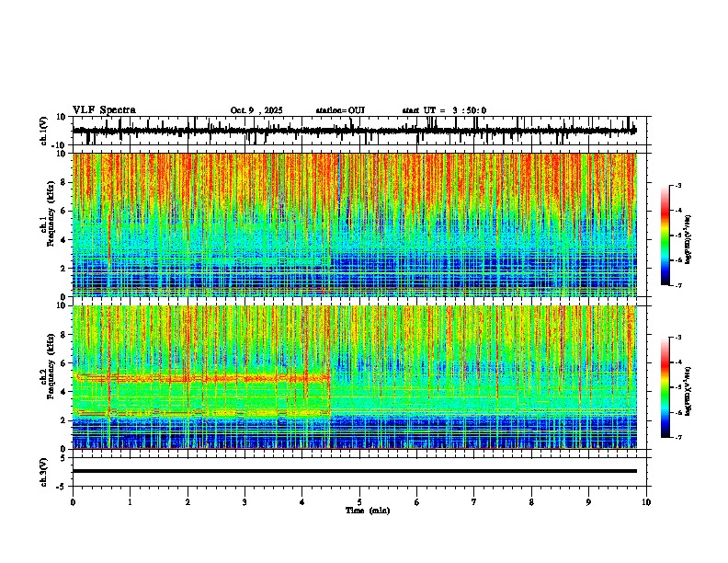Click the flat ch.3 voltage trace line

tap(355, 471)
